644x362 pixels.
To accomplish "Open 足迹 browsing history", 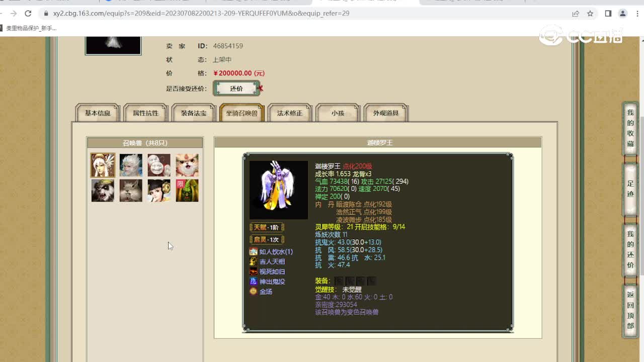I will (630, 189).
